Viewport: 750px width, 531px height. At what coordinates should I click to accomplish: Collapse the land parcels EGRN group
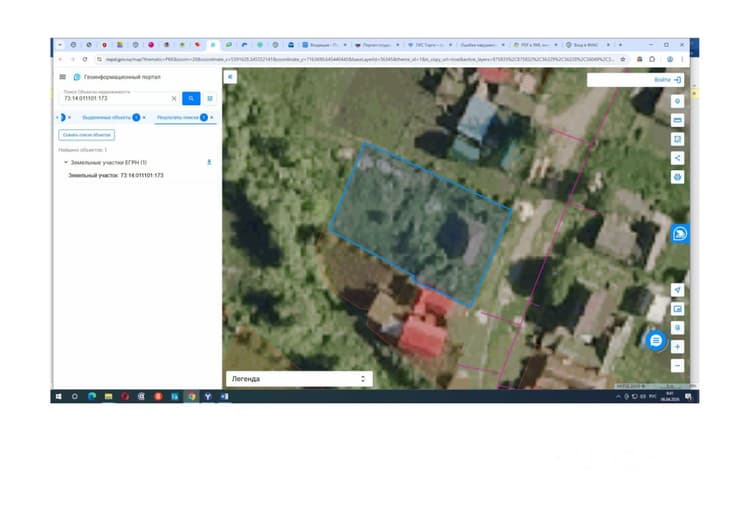pyautogui.click(x=66, y=163)
